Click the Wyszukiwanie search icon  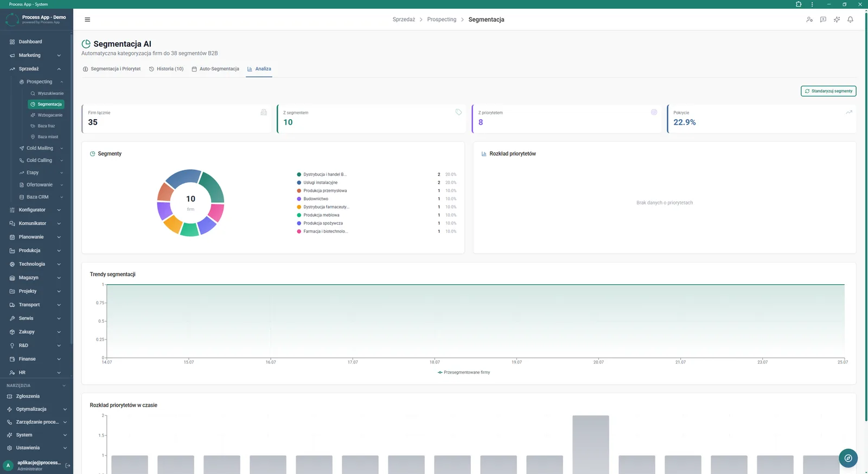pos(33,93)
